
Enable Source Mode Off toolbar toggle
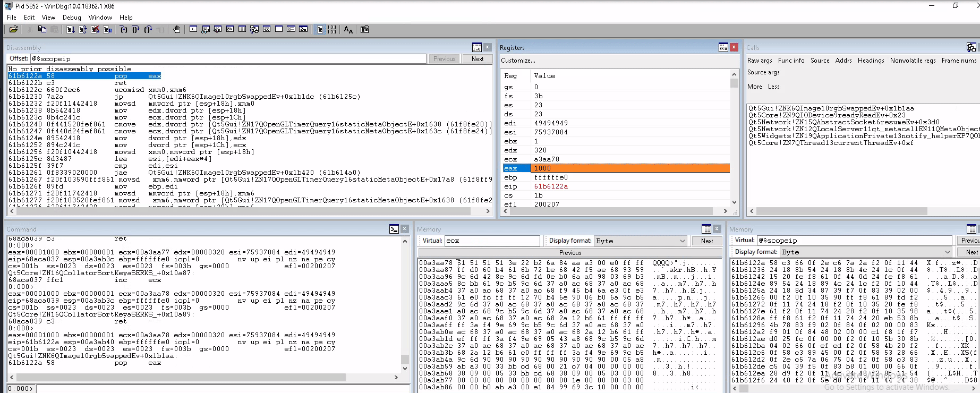(x=332, y=30)
